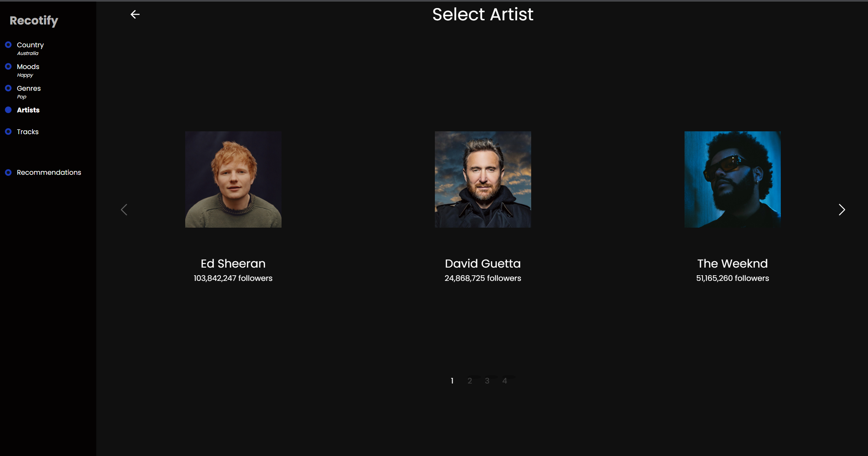868x456 pixels.
Task: Click the Recotify logo
Action: tap(34, 20)
